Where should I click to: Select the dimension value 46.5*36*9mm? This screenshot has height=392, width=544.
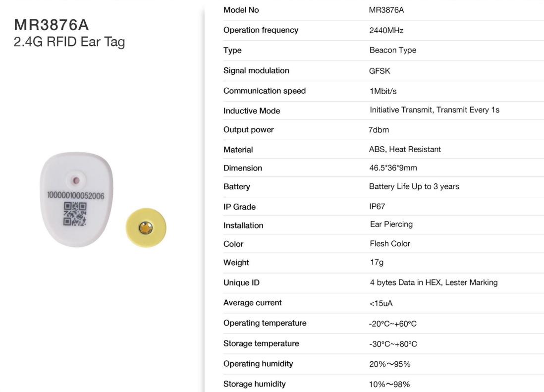point(393,168)
